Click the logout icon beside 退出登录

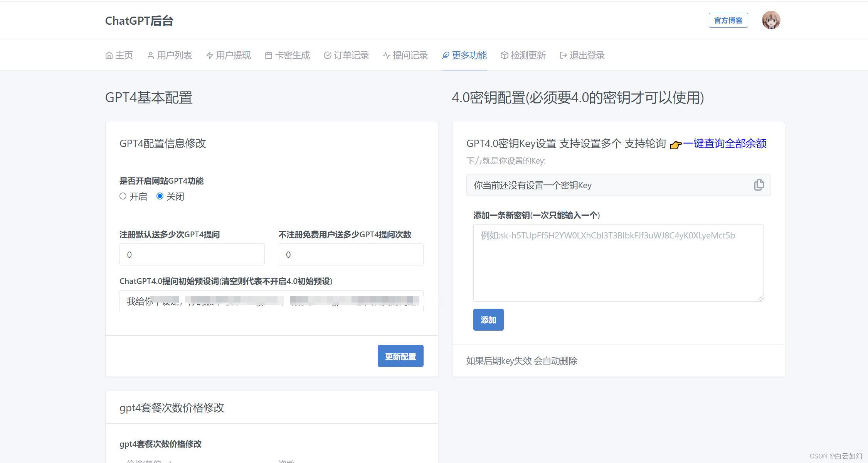(x=564, y=56)
